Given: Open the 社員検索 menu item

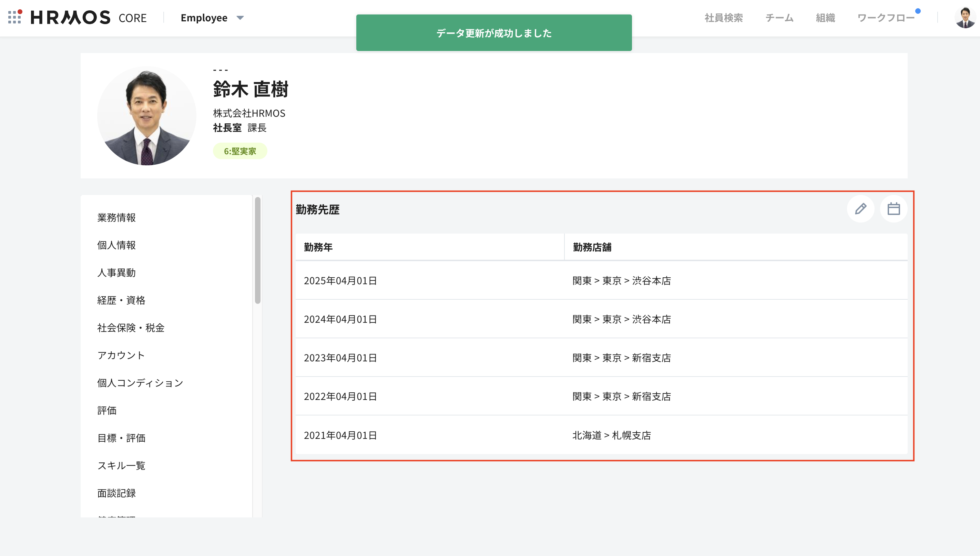Looking at the screenshot, I should (723, 18).
